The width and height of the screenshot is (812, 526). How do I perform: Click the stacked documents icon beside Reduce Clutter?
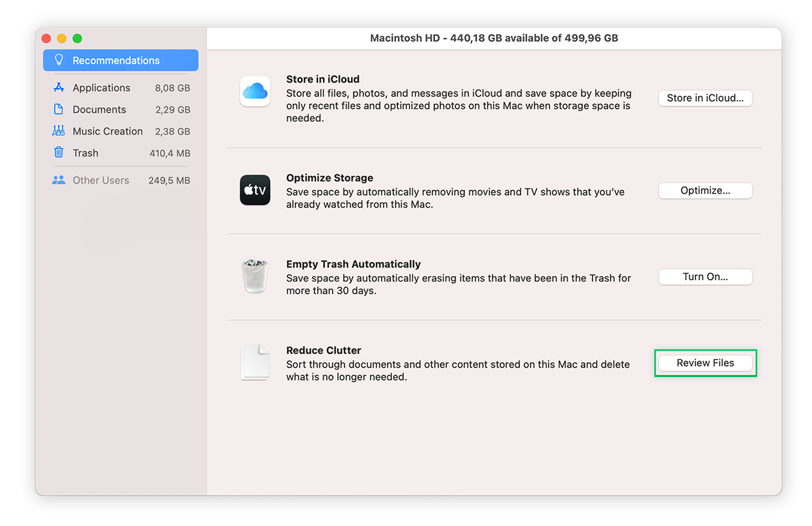click(255, 361)
